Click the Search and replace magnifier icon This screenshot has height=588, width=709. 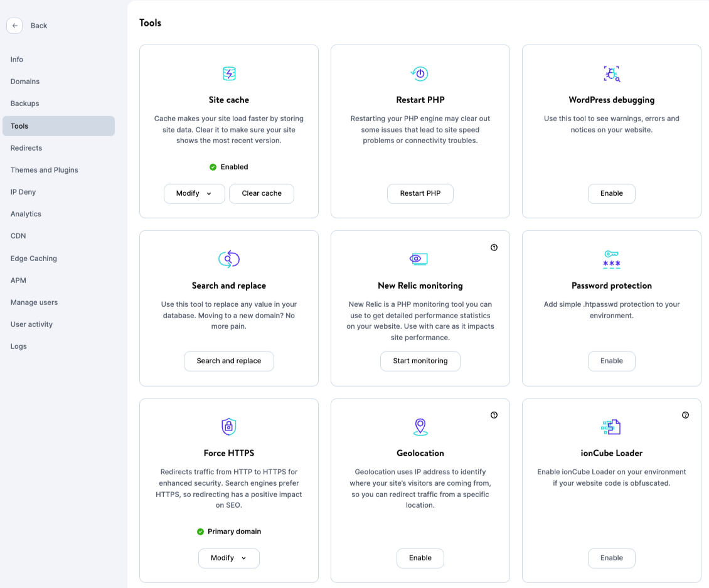pyautogui.click(x=229, y=259)
